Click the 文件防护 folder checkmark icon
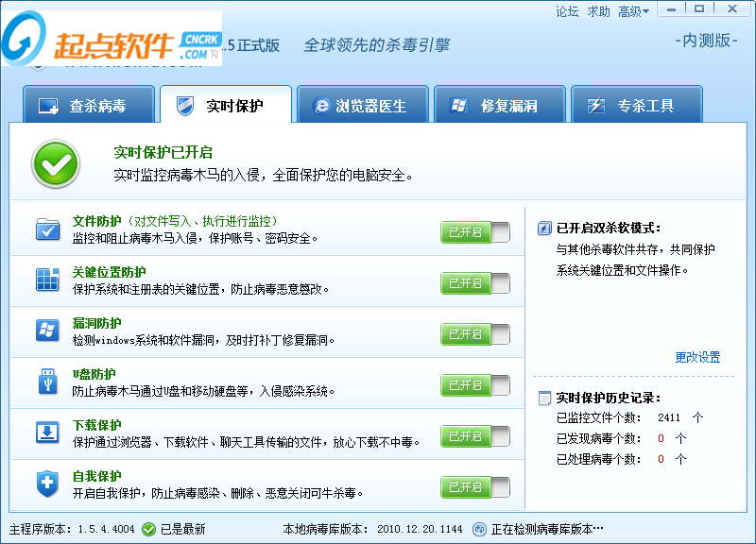 pyautogui.click(x=48, y=229)
